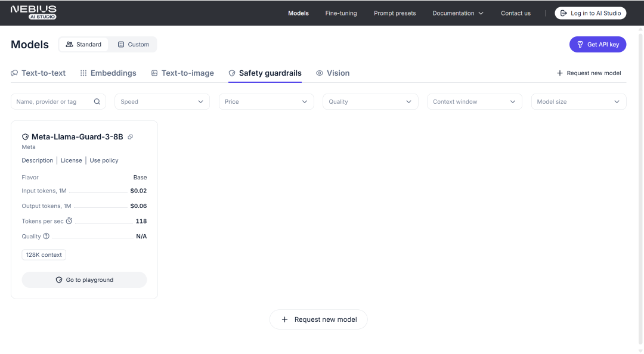Open the Price filter dropdown

(266, 101)
